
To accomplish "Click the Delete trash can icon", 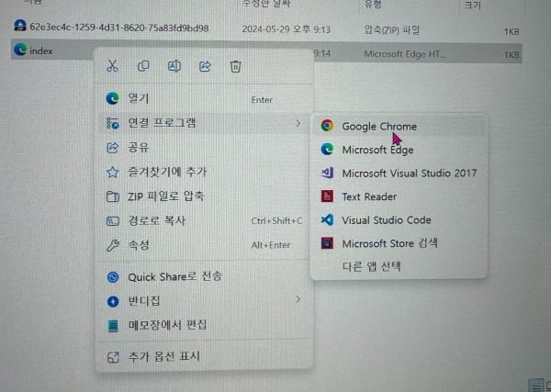I will (x=235, y=66).
